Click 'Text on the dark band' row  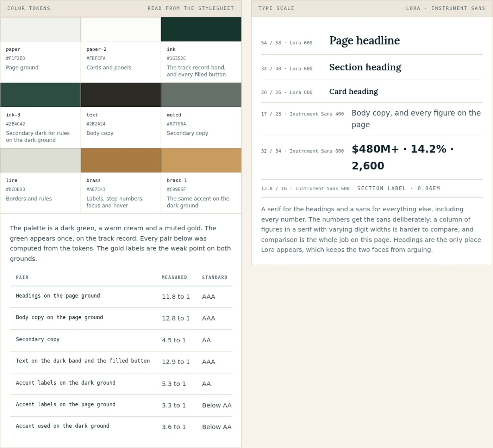pyautogui.click(x=121, y=362)
